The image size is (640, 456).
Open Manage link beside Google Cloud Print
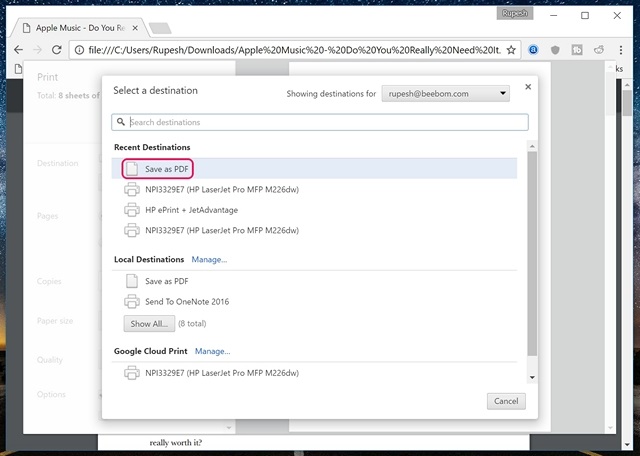coord(212,351)
